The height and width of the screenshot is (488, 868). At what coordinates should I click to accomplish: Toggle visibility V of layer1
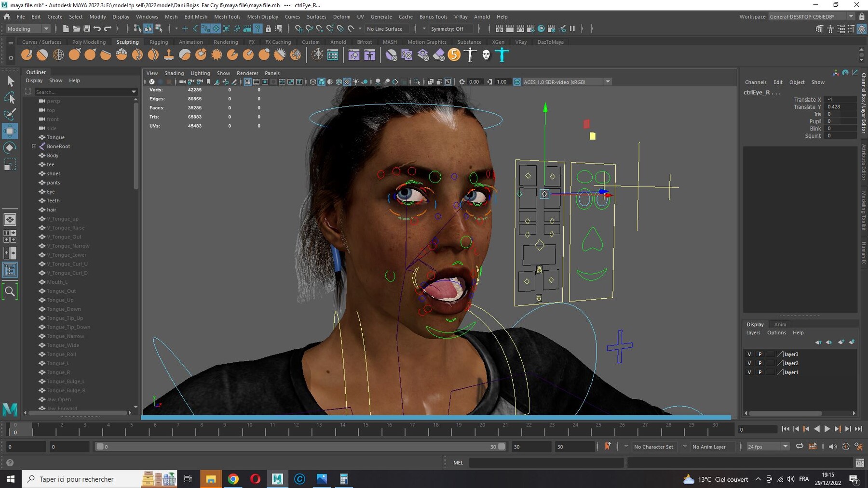click(749, 372)
